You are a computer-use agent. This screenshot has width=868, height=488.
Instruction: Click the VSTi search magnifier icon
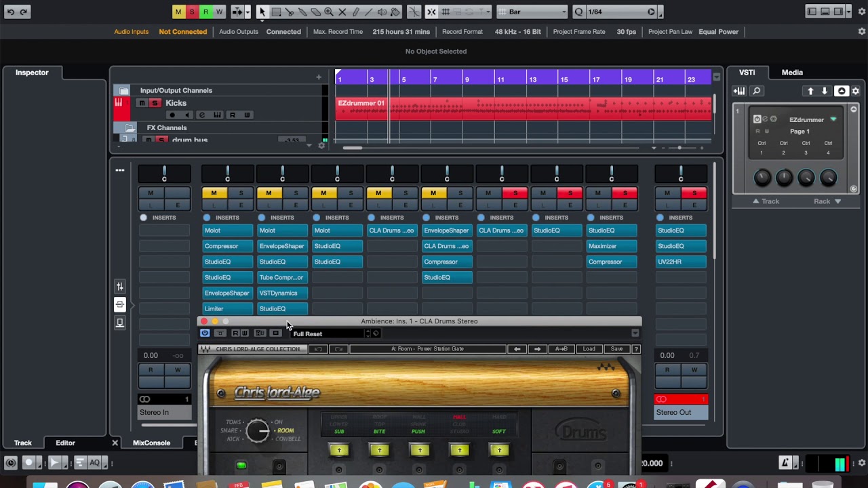[757, 91]
